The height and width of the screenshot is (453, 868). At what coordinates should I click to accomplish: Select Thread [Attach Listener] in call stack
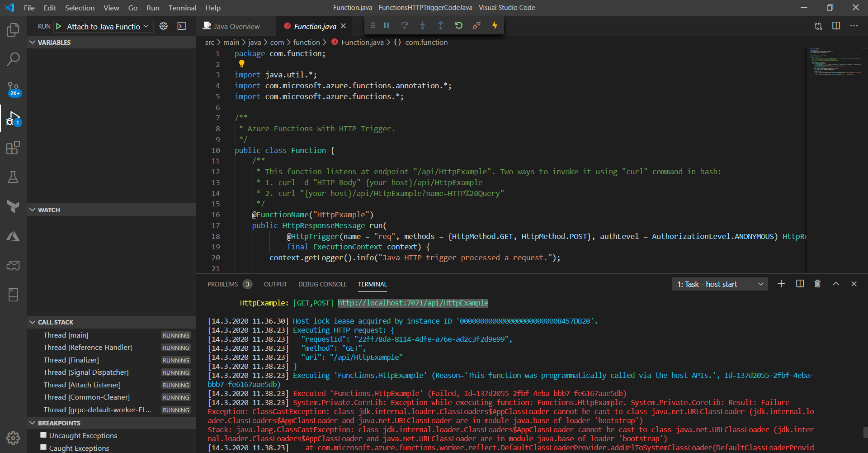tap(111, 385)
